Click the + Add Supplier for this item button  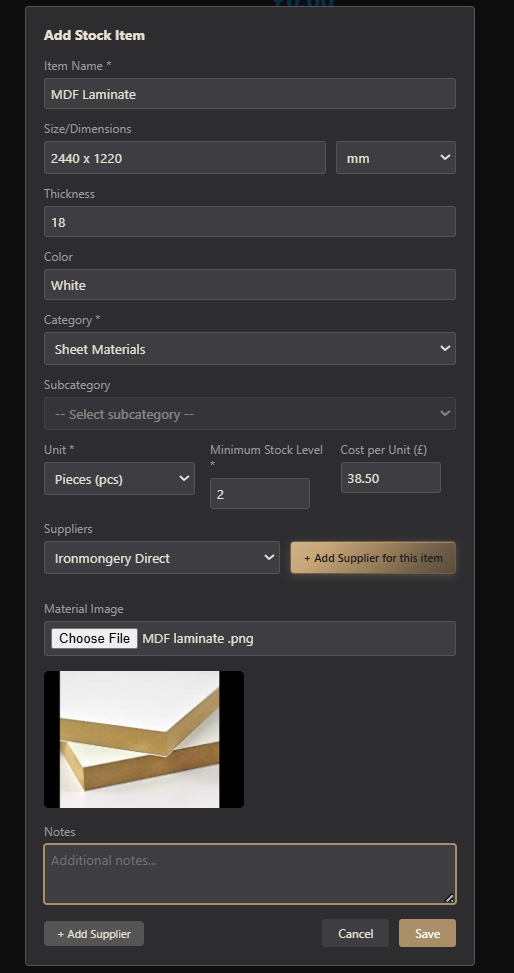tap(373, 558)
